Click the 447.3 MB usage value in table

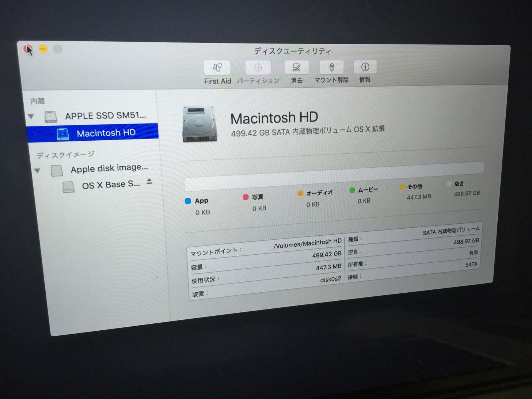[328, 267]
